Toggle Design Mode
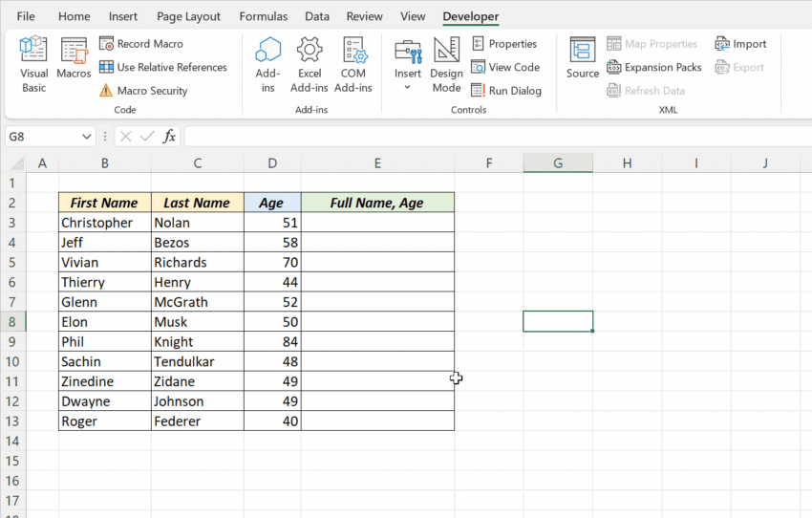Viewport: 812px width, 518px height. tap(446, 65)
